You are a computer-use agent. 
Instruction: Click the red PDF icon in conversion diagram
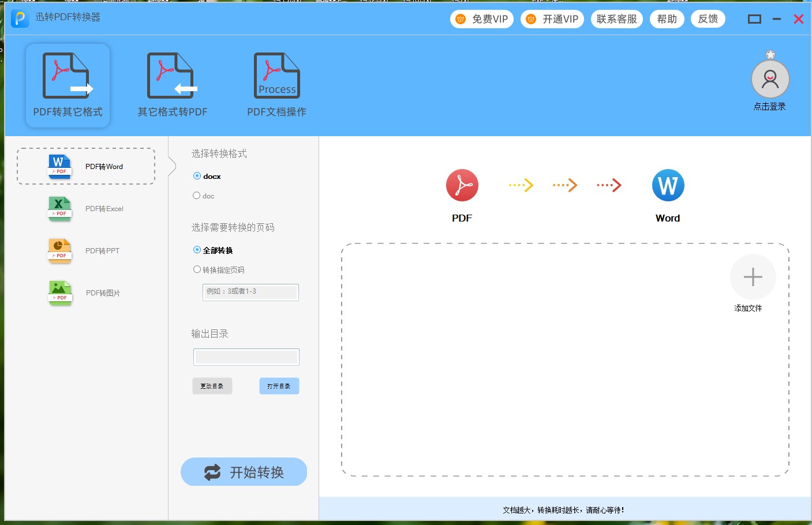click(462, 185)
